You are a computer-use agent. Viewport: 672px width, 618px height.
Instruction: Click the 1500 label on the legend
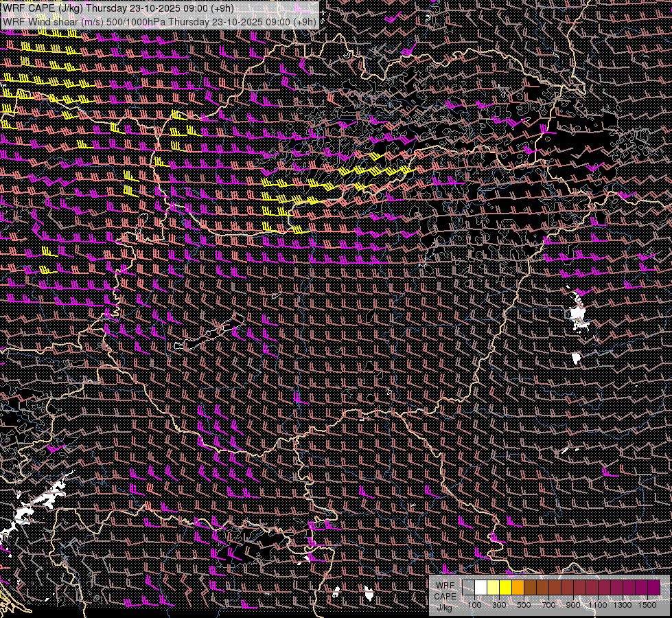pos(647,605)
